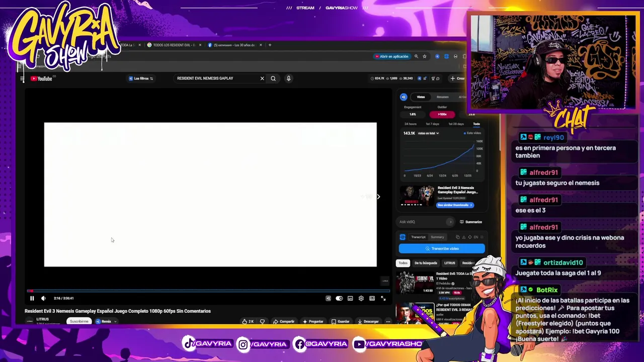Clear the search text with the X
Screen dimensions: 644x362
click(262, 78)
